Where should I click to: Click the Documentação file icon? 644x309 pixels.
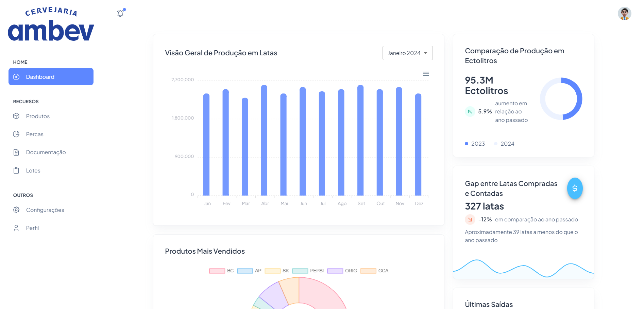click(16, 152)
